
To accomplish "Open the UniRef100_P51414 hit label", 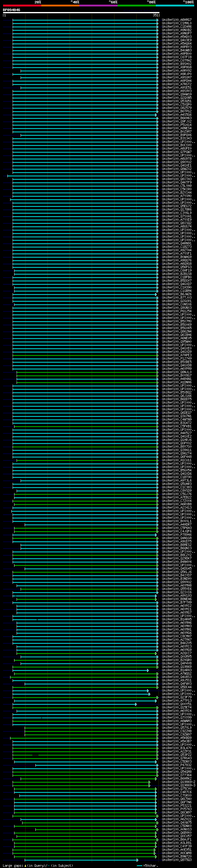I will pyautogui.click(x=176, y=125).
